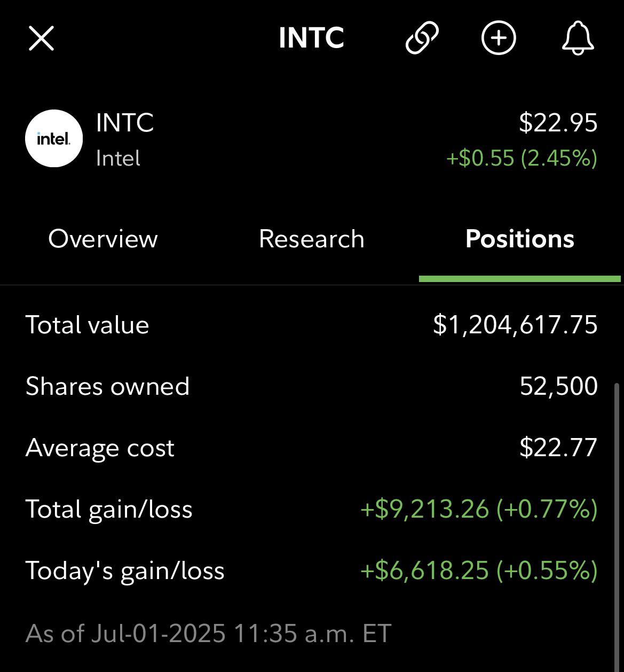
Task: Select the Total value row
Action: click(312, 325)
